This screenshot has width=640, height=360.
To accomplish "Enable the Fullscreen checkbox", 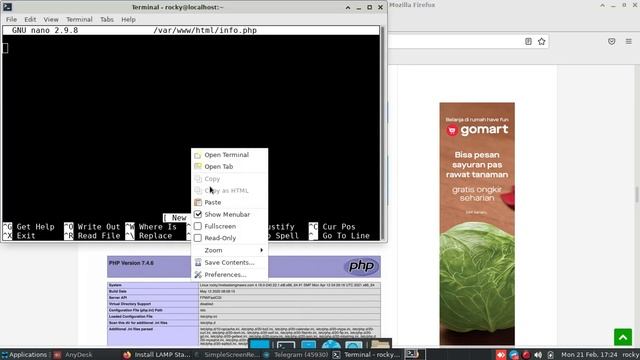I will [198, 226].
